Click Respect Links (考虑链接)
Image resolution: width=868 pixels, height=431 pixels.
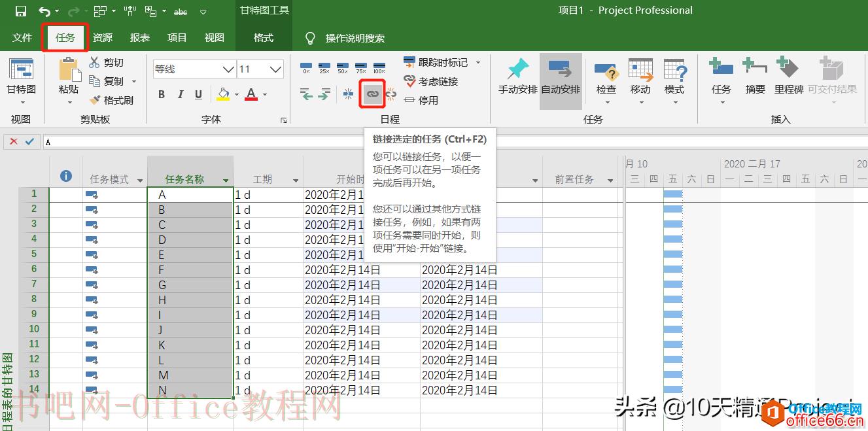coord(431,81)
